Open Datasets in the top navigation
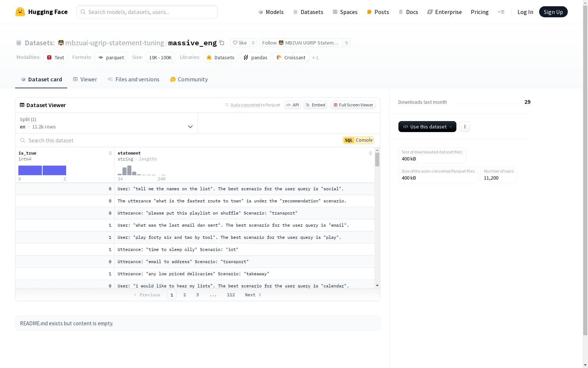This screenshot has height=368, width=588. tap(308, 12)
